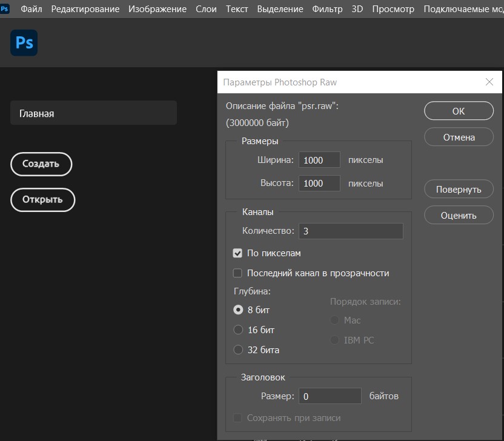Close the Photoshop Raw options dialog
The height and width of the screenshot is (441, 504).
pyautogui.click(x=489, y=82)
